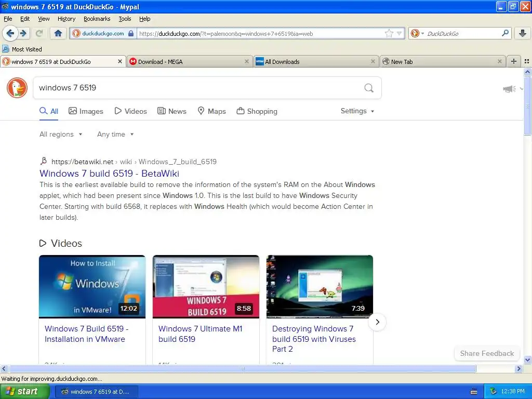Switch to Images results
The height and width of the screenshot is (399, 532).
[86, 111]
